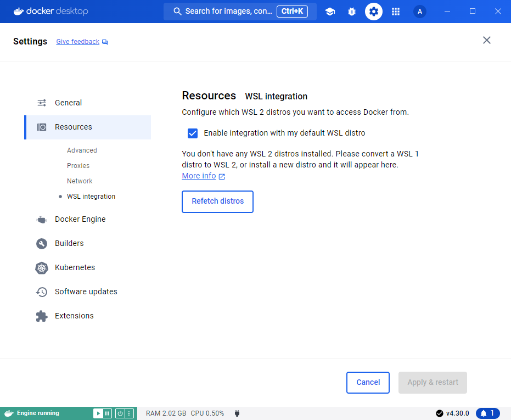Open the account avatar labeled A
The width and height of the screenshot is (511, 420).
coord(420,12)
